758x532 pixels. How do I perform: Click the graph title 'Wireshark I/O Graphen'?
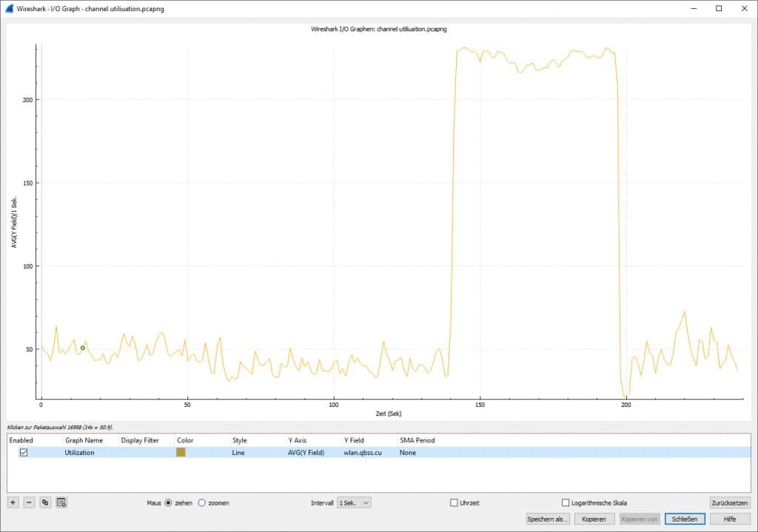(378, 29)
